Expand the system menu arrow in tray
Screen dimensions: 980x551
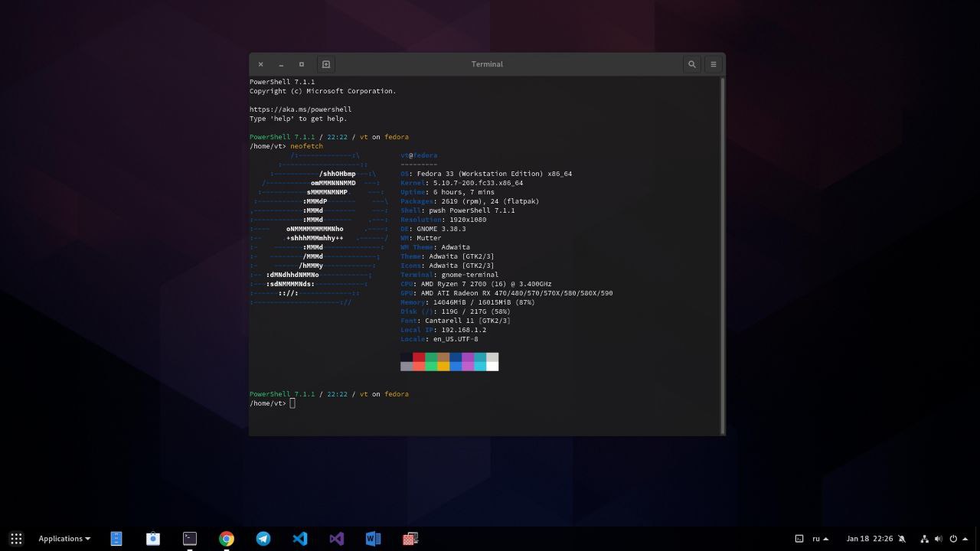click(x=965, y=539)
